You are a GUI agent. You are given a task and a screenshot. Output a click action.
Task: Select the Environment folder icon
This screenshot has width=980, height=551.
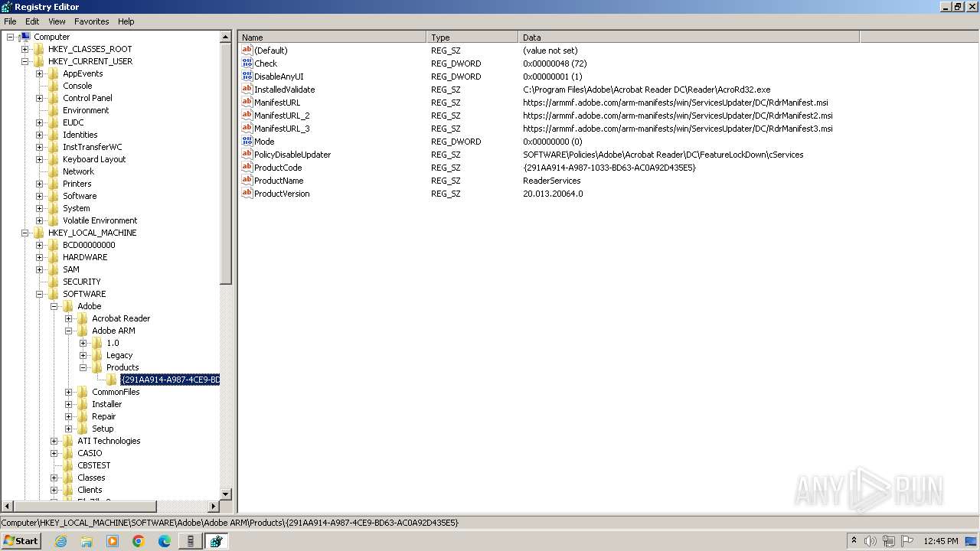pyautogui.click(x=53, y=110)
